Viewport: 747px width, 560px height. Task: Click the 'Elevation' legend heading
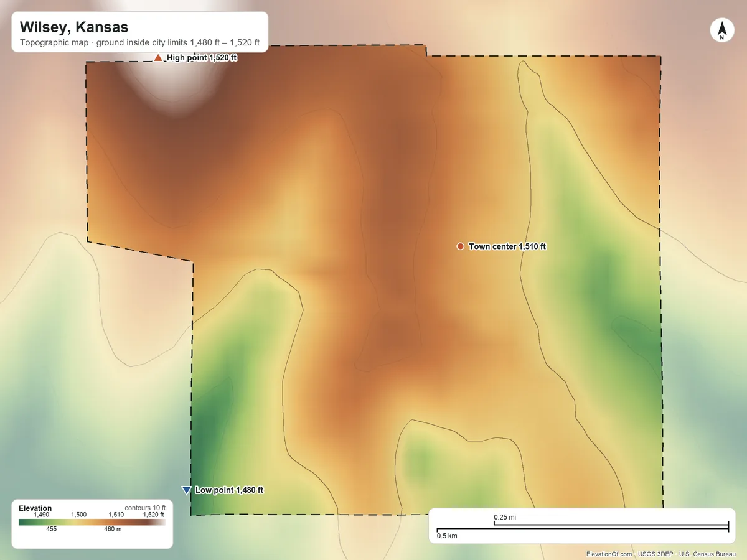tap(35, 508)
